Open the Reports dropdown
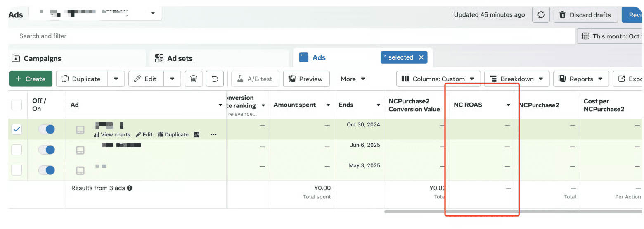644x229 pixels. 581,79
